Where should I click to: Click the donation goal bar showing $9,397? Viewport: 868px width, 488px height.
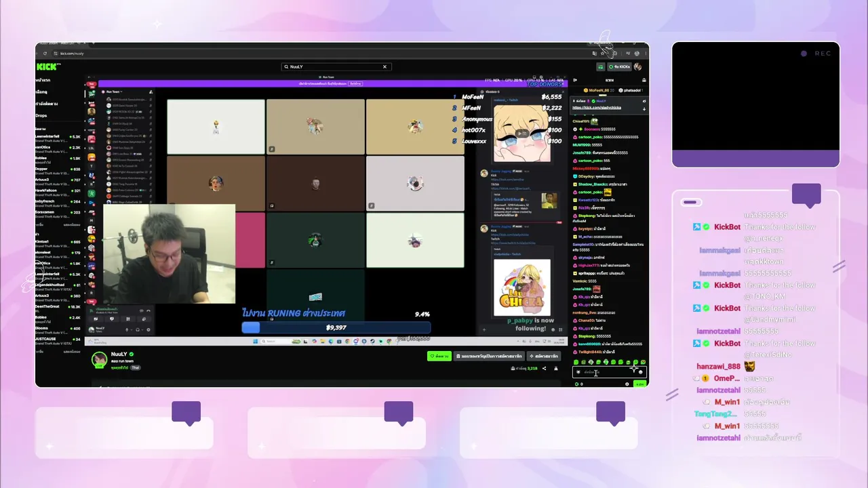coord(336,327)
